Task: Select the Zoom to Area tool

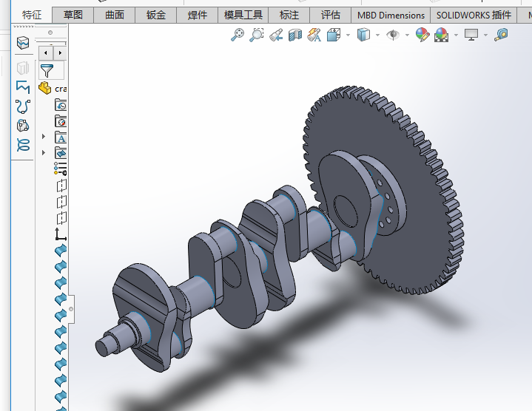Action: tap(257, 34)
